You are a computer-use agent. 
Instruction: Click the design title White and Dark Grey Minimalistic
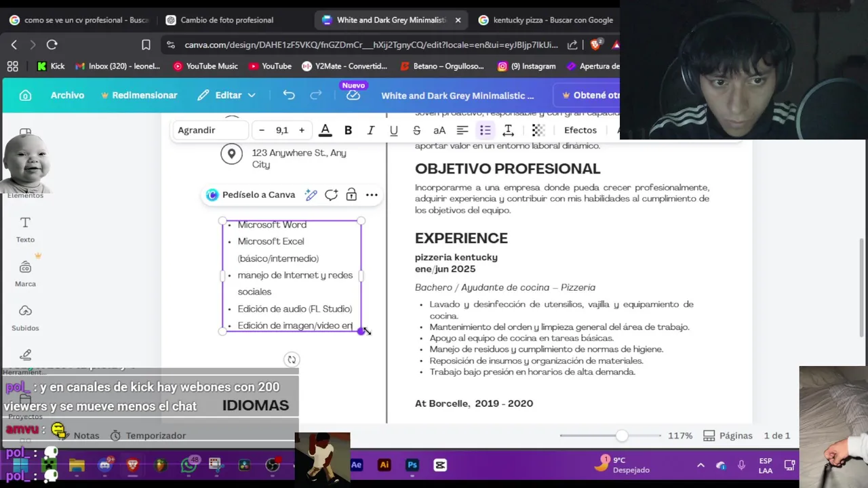(x=458, y=96)
